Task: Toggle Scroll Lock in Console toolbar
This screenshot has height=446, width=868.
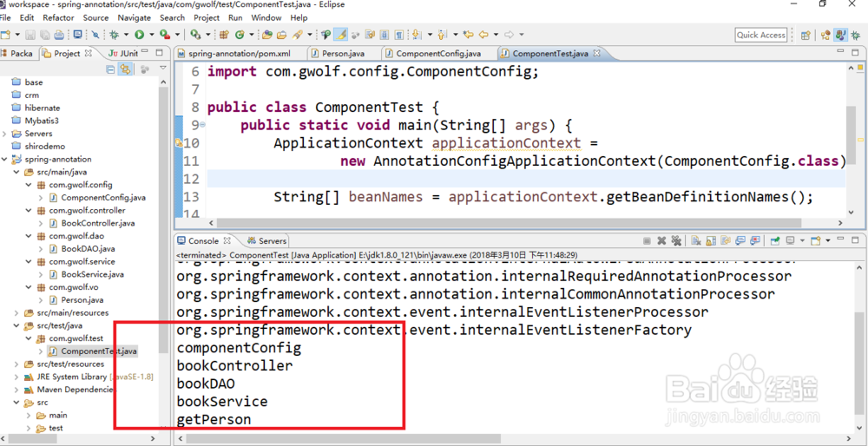Action: pos(711,240)
